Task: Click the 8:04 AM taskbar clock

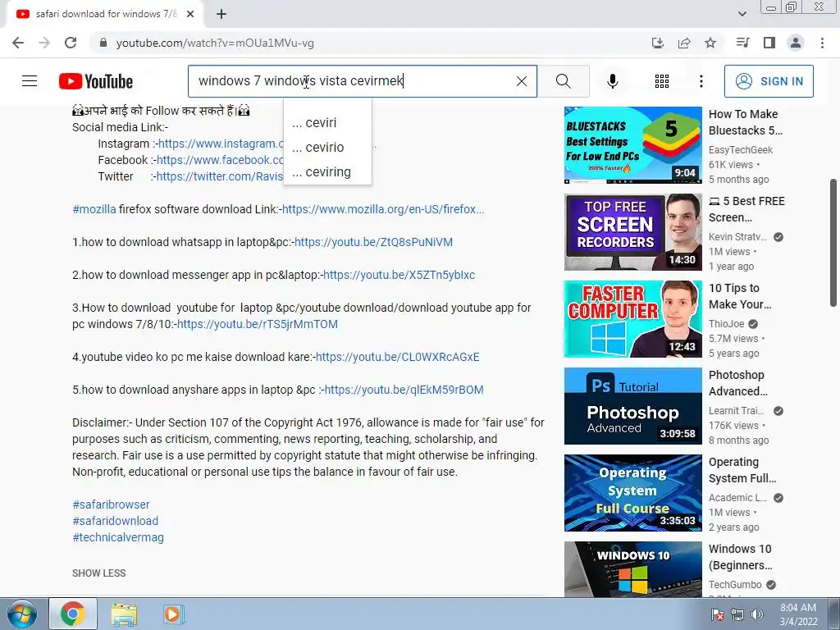Action: click(x=798, y=614)
